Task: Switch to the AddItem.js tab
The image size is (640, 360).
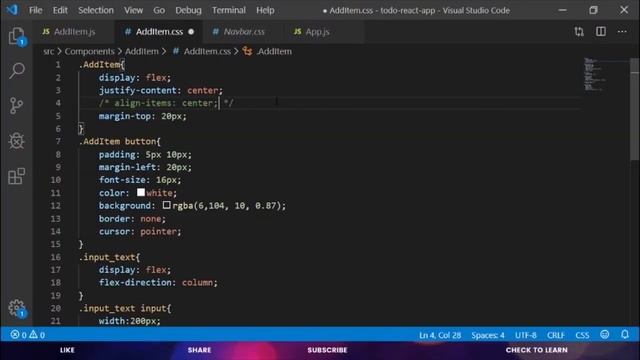Action: coord(74,31)
